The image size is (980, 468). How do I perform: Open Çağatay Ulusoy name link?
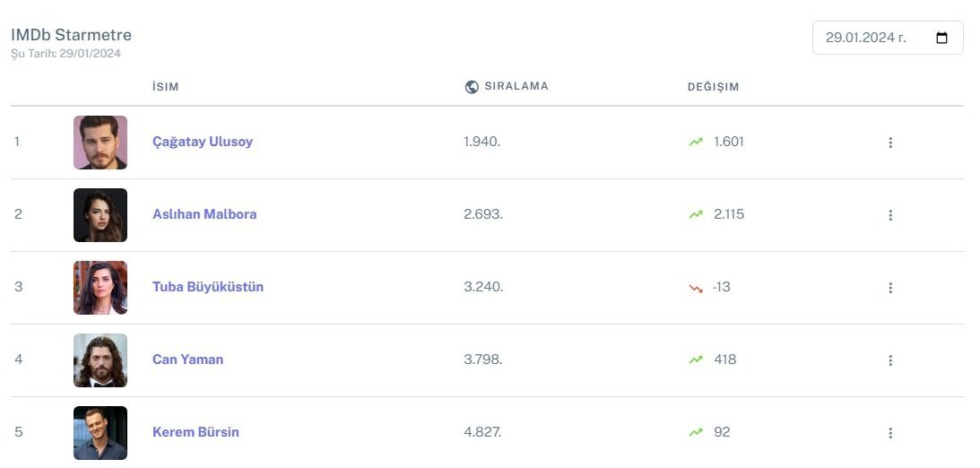point(203,142)
